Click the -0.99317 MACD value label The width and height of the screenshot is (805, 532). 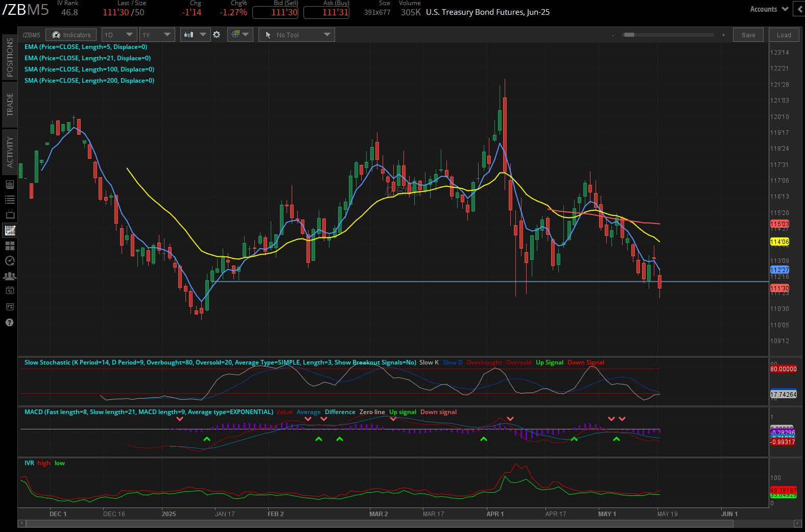[783, 442]
